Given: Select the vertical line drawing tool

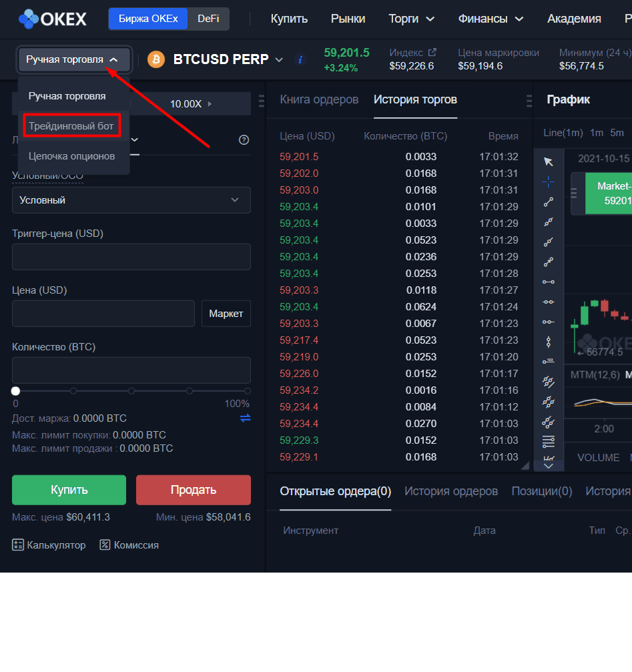Looking at the screenshot, I should (549, 342).
